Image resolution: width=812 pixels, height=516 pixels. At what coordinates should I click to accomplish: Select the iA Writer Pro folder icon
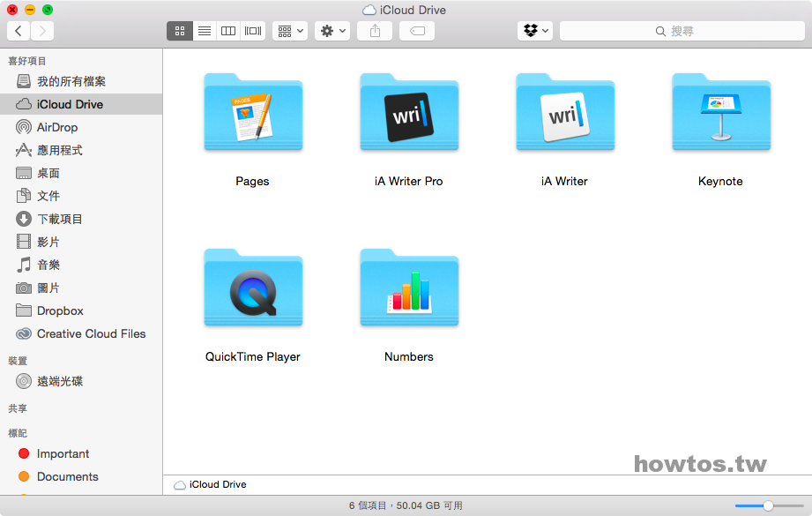[409, 112]
